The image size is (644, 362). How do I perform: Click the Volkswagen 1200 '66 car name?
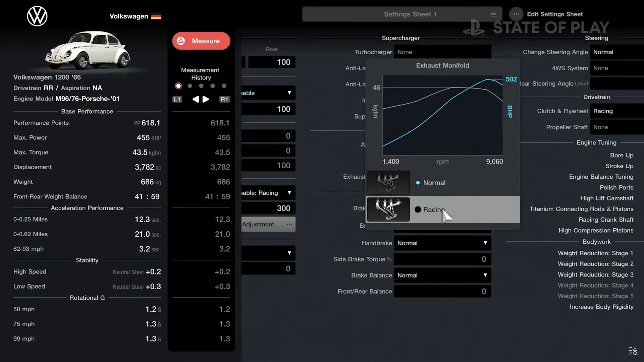tap(47, 77)
